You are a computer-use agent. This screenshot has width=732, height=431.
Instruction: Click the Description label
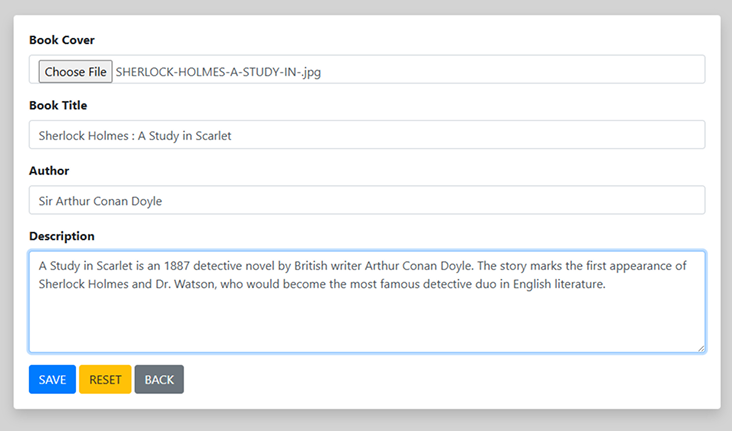(x=62, y=236)
